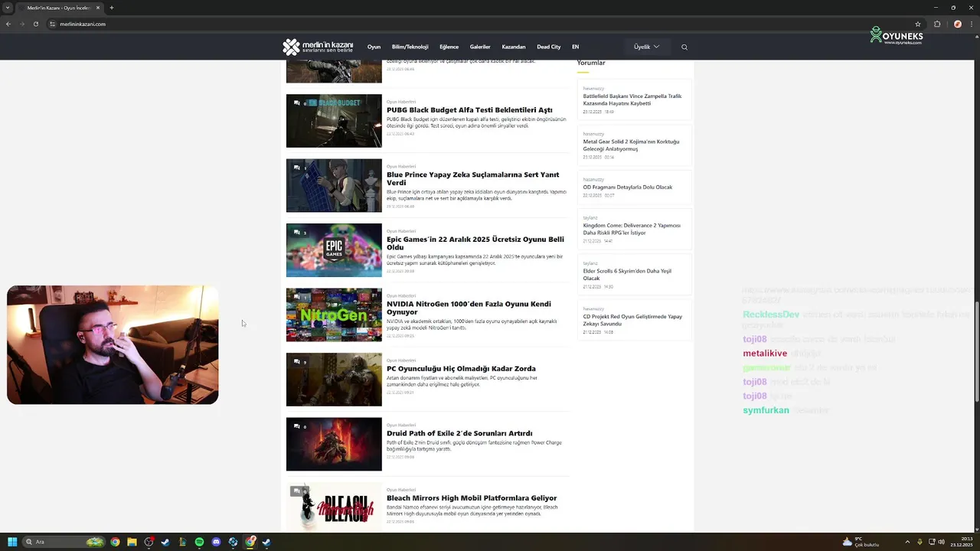Go back with the browser back arrow
Screen dimensions: 980x551
click(x=8, y=24)
